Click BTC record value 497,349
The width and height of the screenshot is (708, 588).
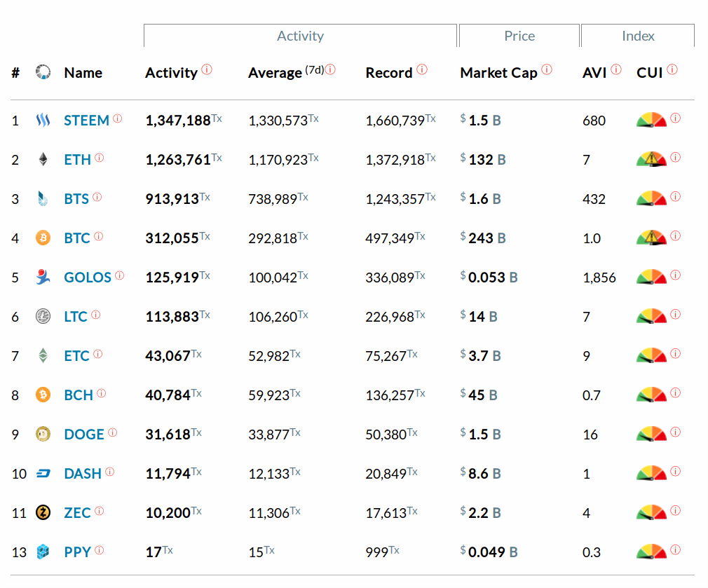pyautogui.click(x=390, y=238)
